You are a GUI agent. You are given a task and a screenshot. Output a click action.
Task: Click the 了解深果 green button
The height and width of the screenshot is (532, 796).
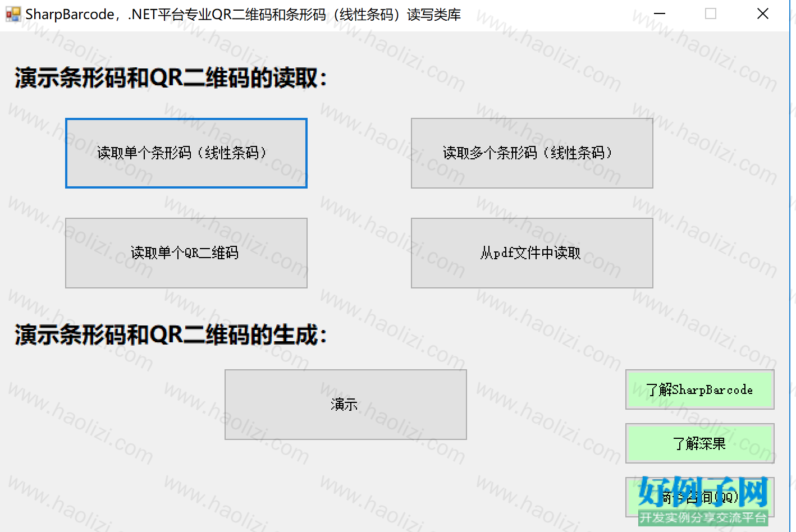pos(700,443)
